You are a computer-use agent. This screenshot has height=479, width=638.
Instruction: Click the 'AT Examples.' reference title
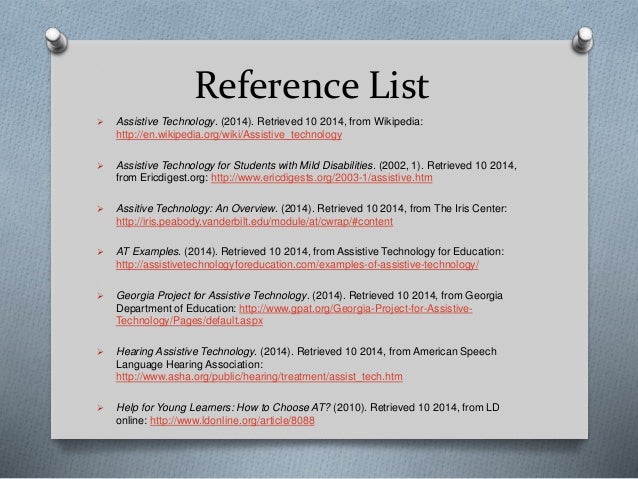[x=149, y=252]
